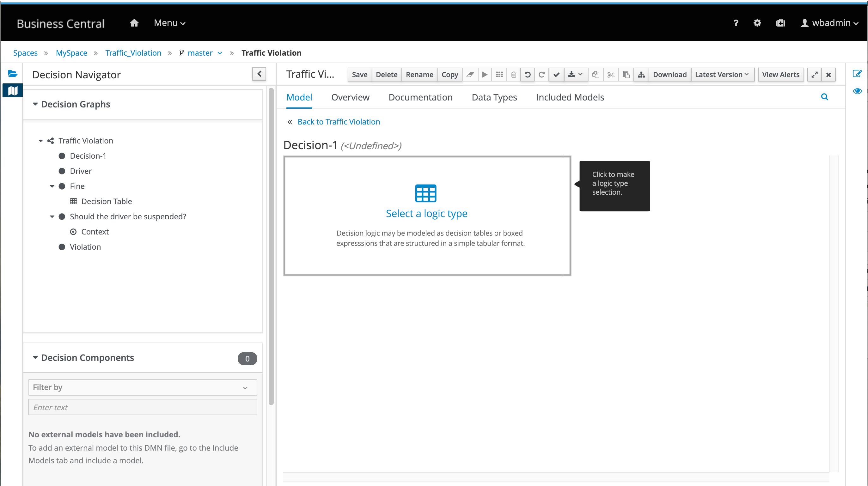Click the Validate checkmark icon

pyautogui.click(x=556, y=75)
